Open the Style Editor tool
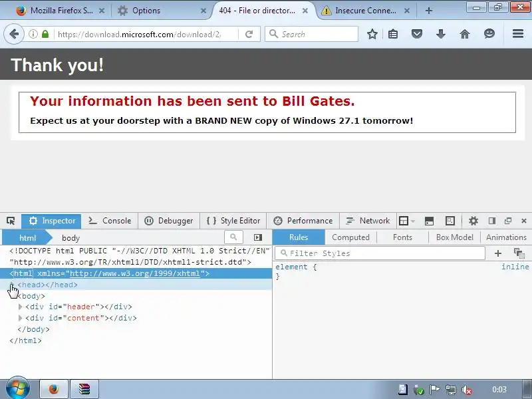 [x=233, y=221]
